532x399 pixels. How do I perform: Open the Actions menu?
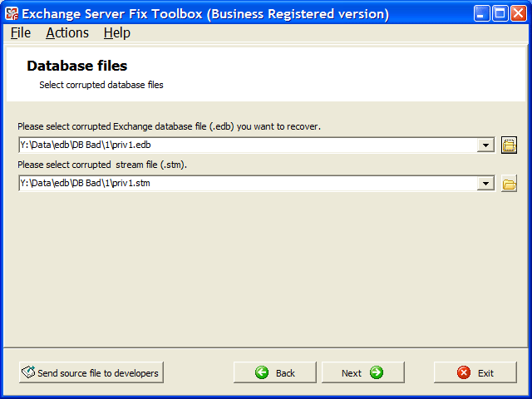[67, 32]
